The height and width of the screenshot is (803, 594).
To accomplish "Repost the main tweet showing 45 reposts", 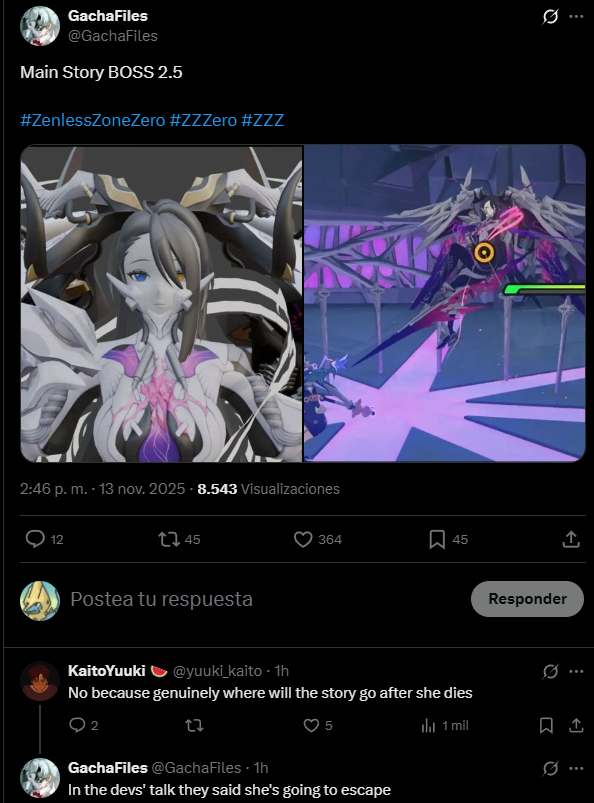I will point(168,539).
